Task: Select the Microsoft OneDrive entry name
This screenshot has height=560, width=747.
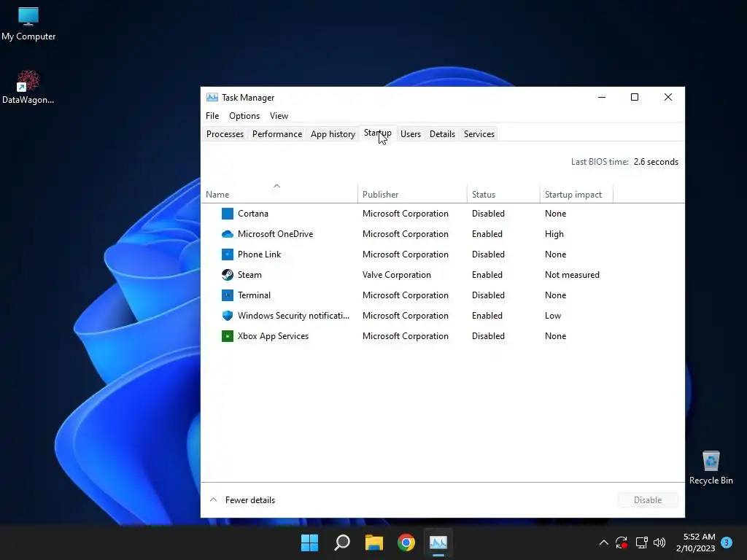Action: coord(275,234)
